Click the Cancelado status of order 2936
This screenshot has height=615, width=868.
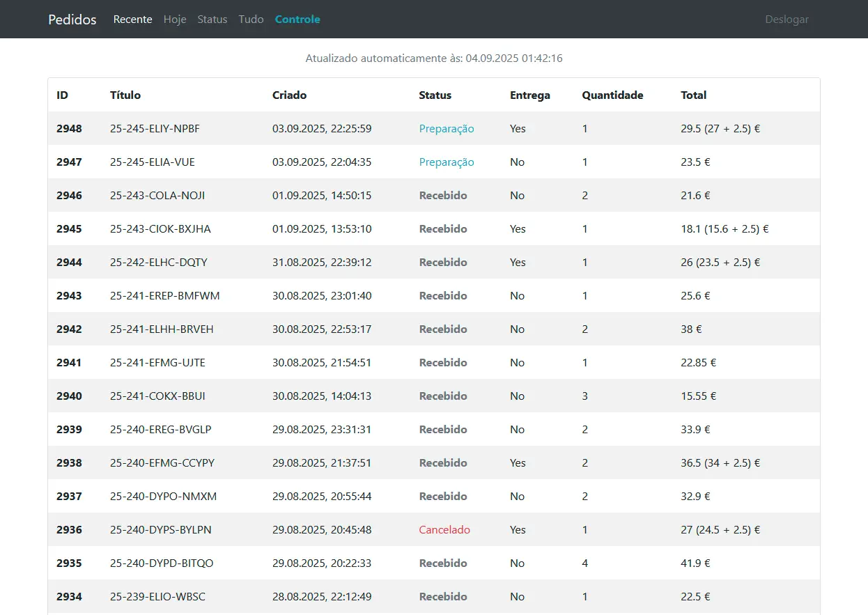pyautogui.click(x=444, y=530)
